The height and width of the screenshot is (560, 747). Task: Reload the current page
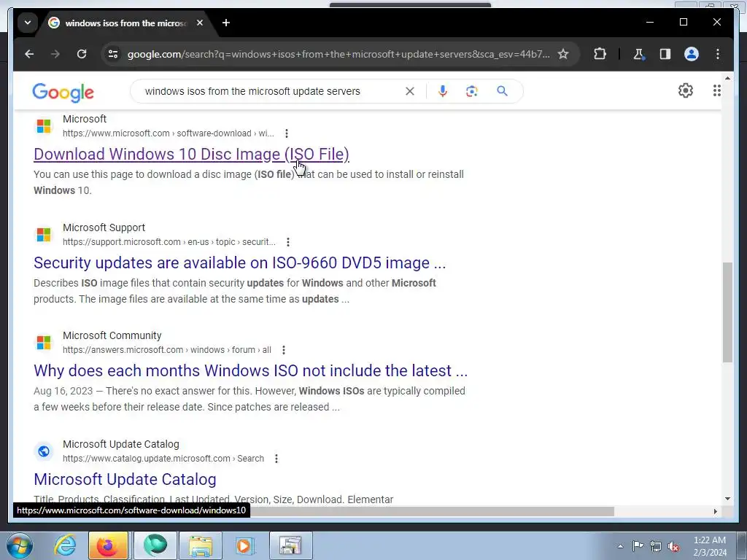(82, 54)
